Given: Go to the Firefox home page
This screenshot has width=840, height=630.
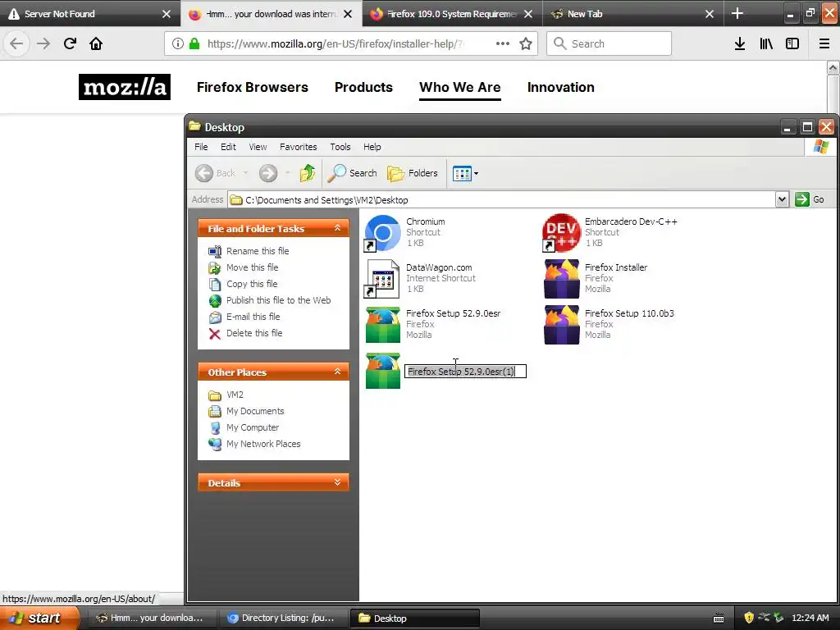Looking at the screenshot, I should (96, 43).
